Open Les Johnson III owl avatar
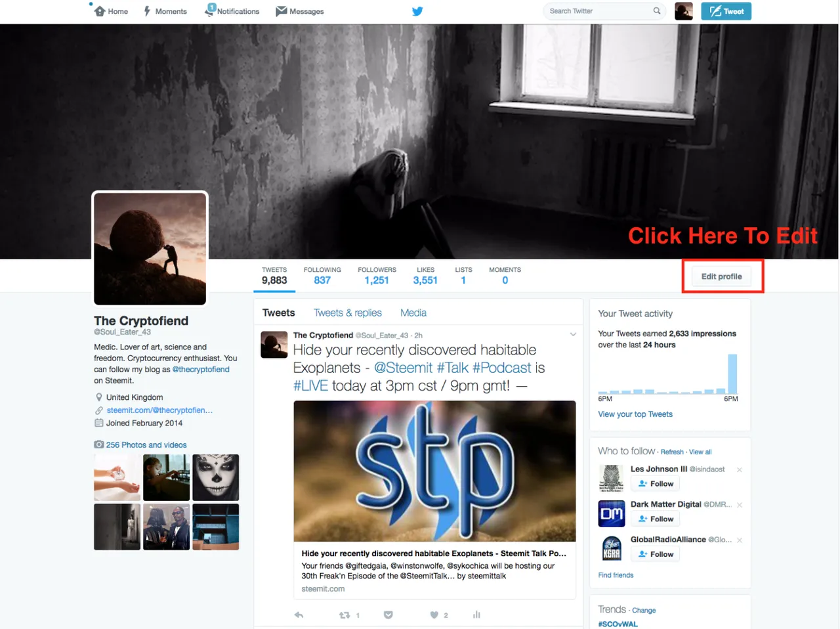The width and height of the screenshot is (840, 629). tap(612, 478)
